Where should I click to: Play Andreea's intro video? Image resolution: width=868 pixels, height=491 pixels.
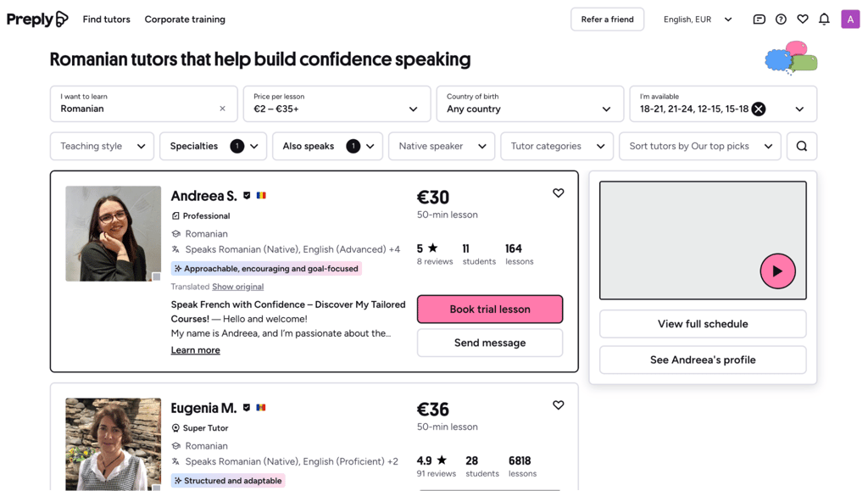777,271
